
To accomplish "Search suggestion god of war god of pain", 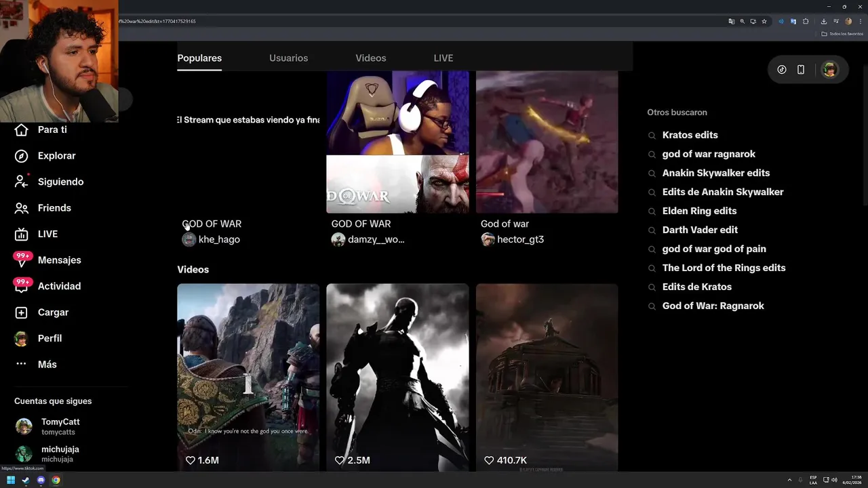I will (x=714, y=249).
